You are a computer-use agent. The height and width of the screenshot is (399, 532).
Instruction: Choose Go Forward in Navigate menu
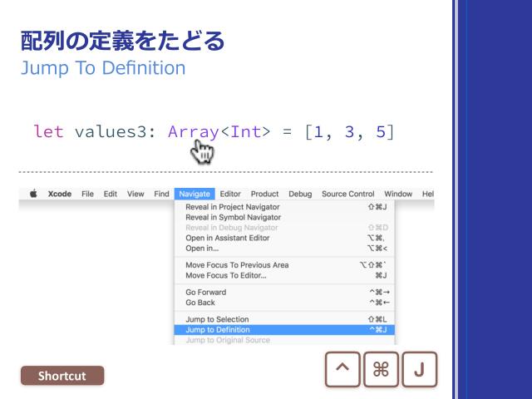tap(208, 293)
